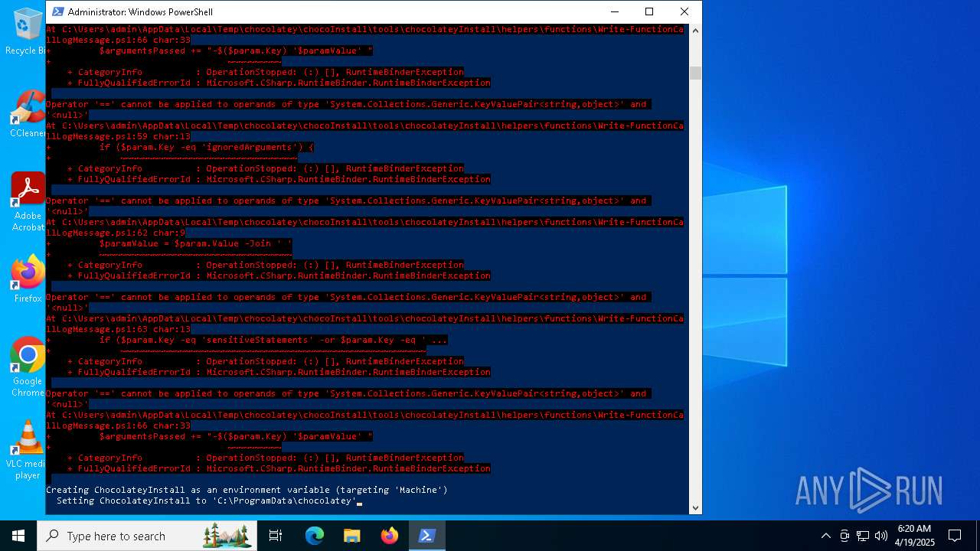Click the "Administrator: Windows PowerShell" title text
980x551 pixels.
pos(140,11)
